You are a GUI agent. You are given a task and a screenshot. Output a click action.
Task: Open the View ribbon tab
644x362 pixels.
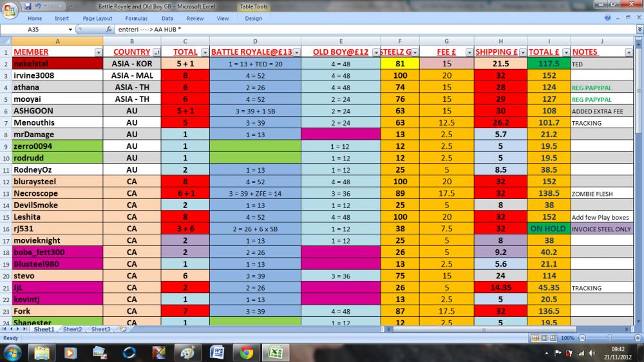click(x=223, y=18)
